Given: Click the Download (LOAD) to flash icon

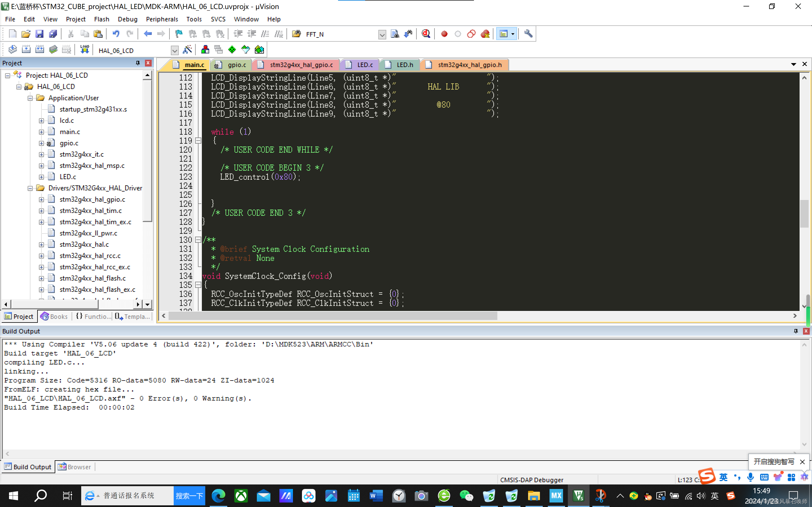Looking at the screenshot, I should point(85,50).
